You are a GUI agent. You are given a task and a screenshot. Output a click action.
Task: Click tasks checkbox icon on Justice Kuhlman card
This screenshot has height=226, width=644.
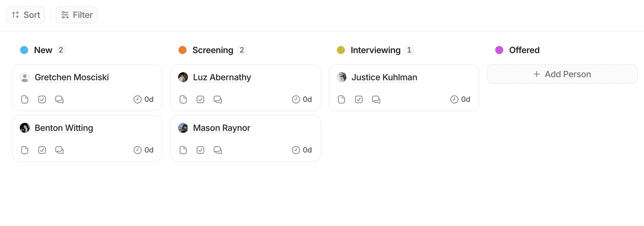pyautogui.click(x=359, y=100)
